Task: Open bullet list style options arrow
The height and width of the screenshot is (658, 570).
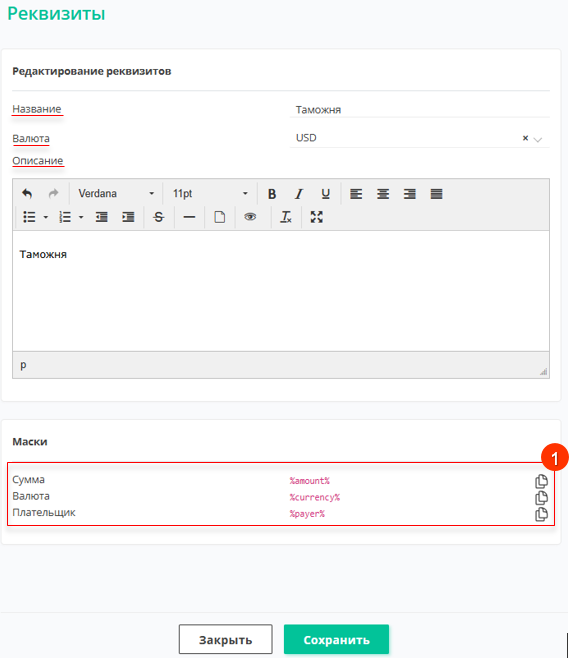Action: [46, 217]
